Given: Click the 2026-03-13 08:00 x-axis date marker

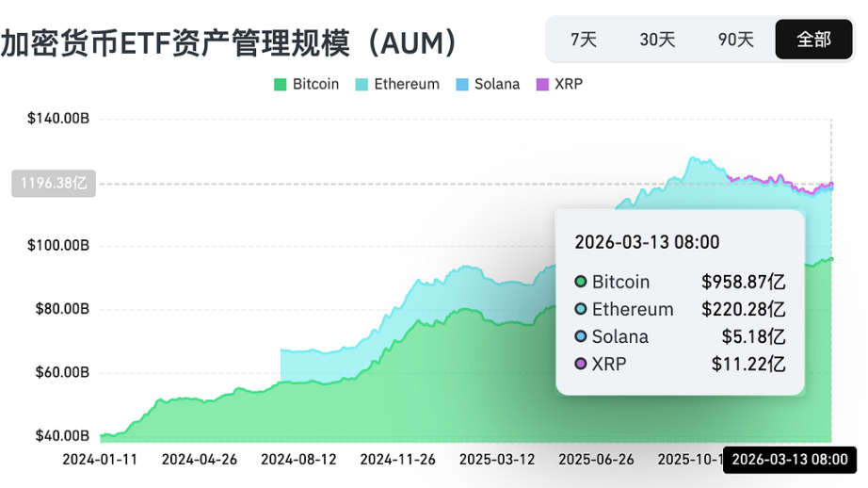Looking at the screenshot, I should (790, 460).
